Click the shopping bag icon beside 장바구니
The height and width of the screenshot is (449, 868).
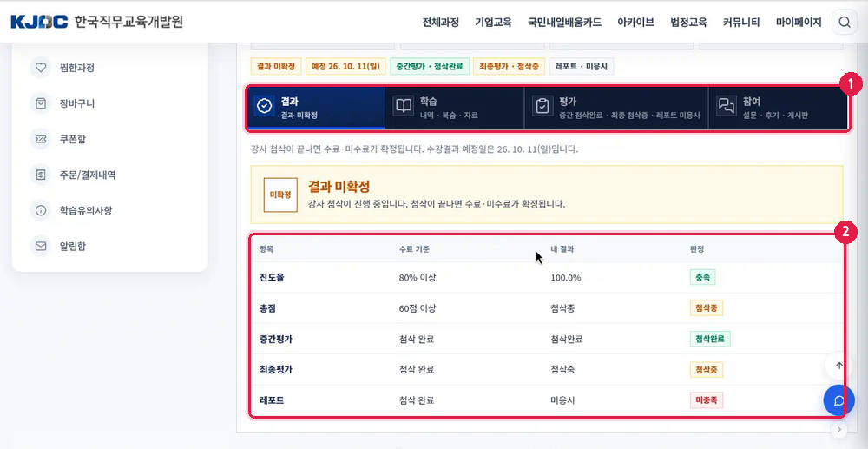(41, 103)
